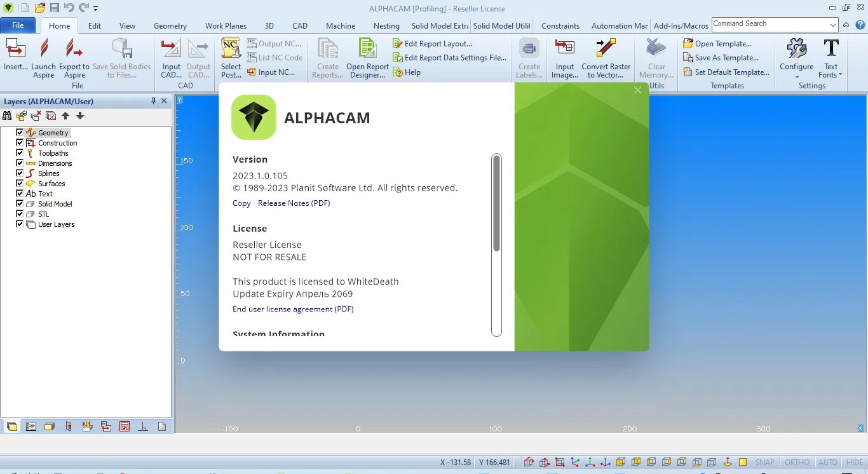Open the Release Notes PDF link
This screenshot has width=868, height=474.
(294, 203)
